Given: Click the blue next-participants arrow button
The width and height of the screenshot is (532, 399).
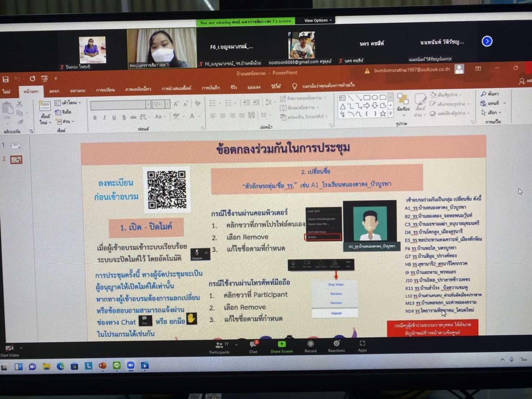Looking at the screenshot, I should 487,41.
